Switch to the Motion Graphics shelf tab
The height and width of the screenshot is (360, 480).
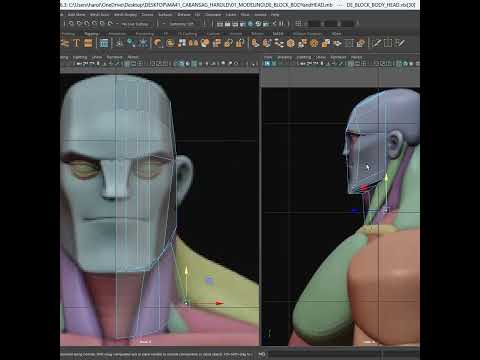pos(307,34)
